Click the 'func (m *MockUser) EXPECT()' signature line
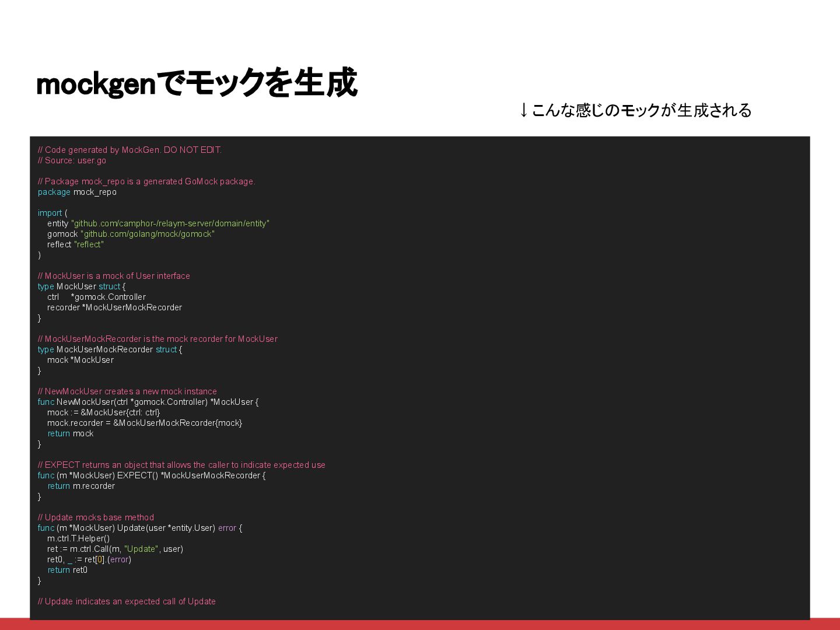 click(x=152, y=475)
